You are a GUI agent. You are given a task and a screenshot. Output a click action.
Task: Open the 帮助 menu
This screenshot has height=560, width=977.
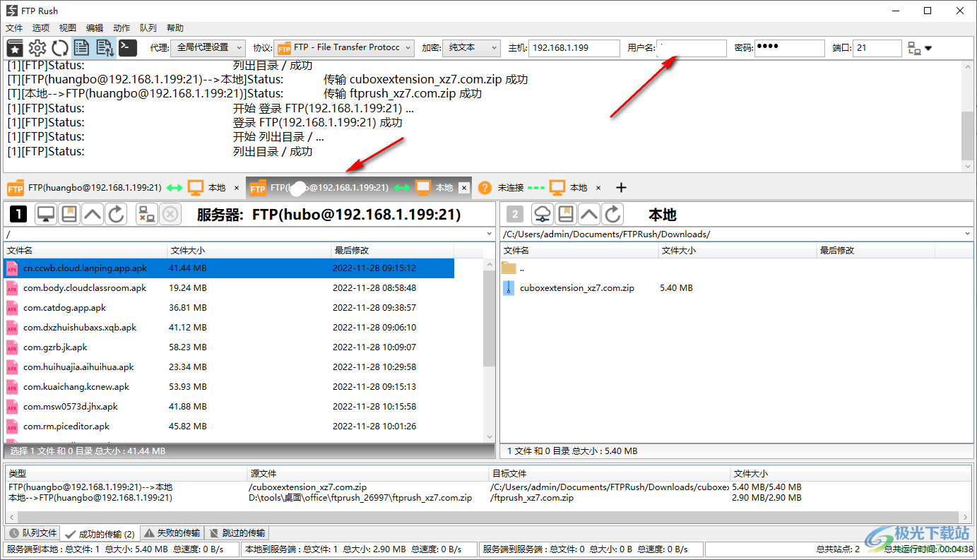tap(175, 28)
